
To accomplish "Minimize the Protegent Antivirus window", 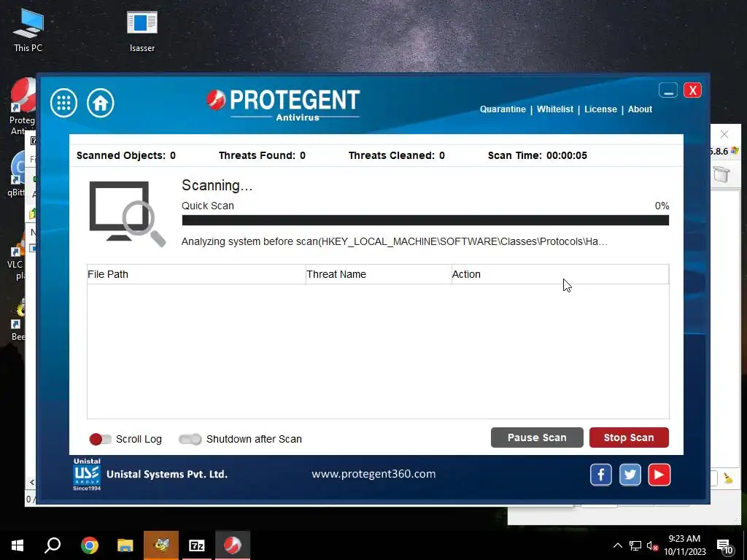I will tap(668, 90).
